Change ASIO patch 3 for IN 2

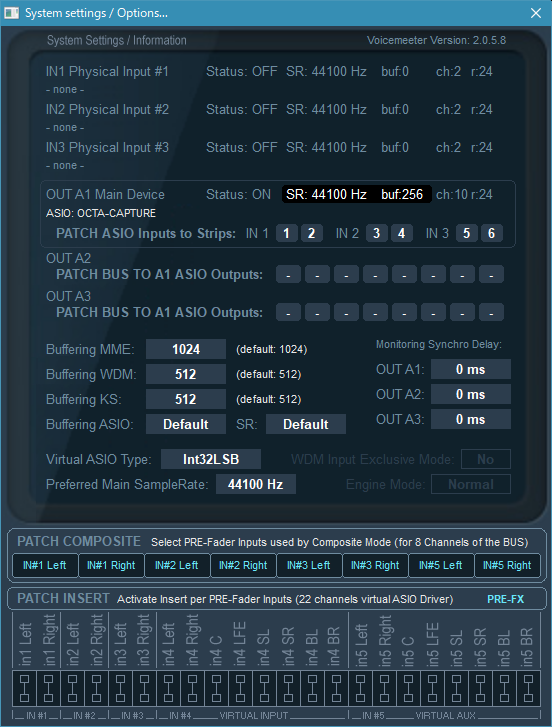[377, 233]
